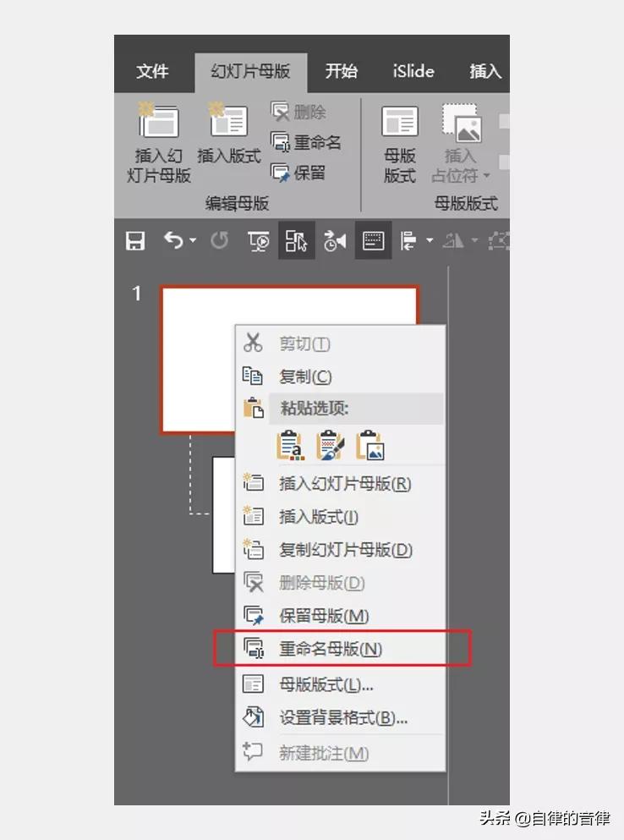Screen dimensions: 624x840
Task: Paste using destination theme option
Action: click(290, 445)
